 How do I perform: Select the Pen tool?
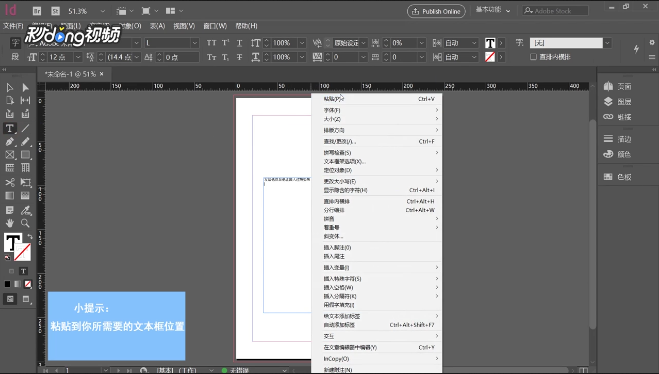pyautogui.click(x=10, y=142)
